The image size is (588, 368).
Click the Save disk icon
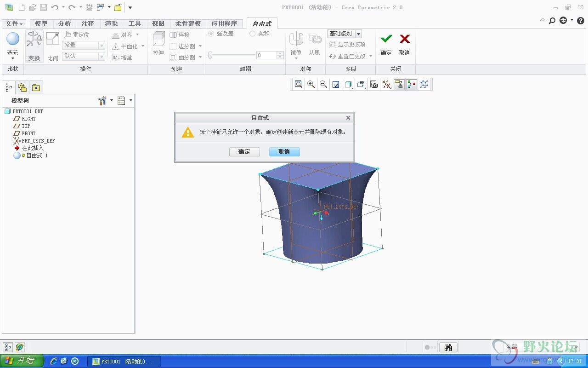(x=43, y=7)
